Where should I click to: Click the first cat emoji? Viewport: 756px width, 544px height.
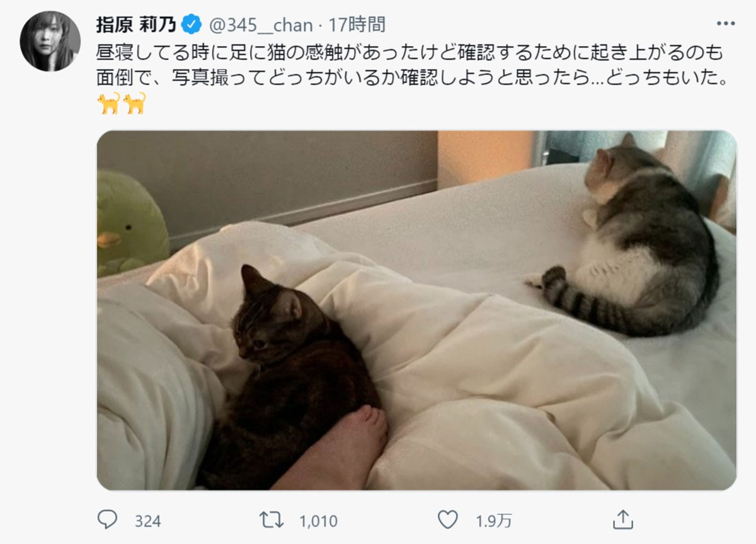click(108, 102)
